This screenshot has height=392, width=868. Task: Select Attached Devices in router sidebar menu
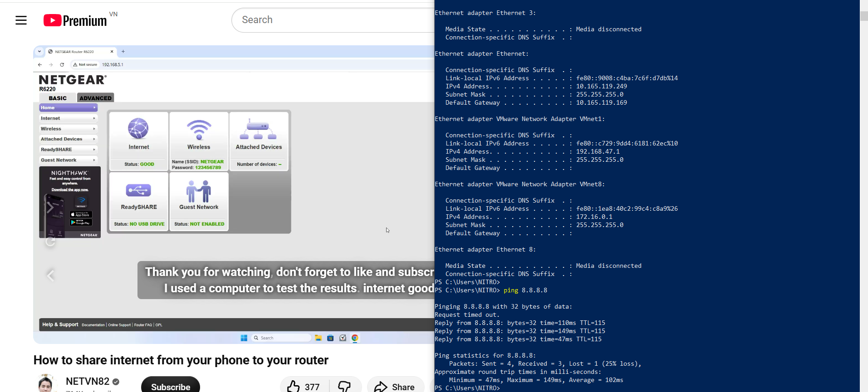click(68, 139)
